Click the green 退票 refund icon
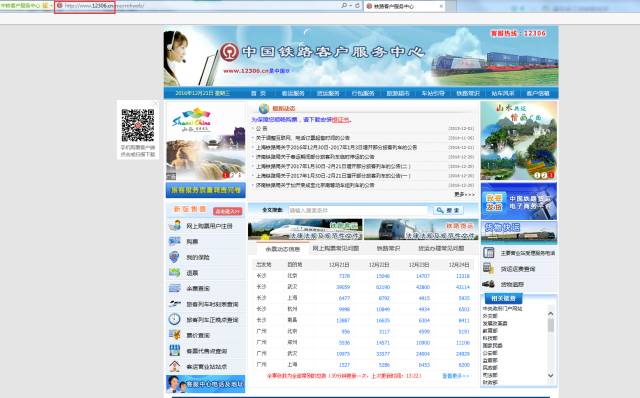This screenshot has width=640, height=398. point(175,272)
